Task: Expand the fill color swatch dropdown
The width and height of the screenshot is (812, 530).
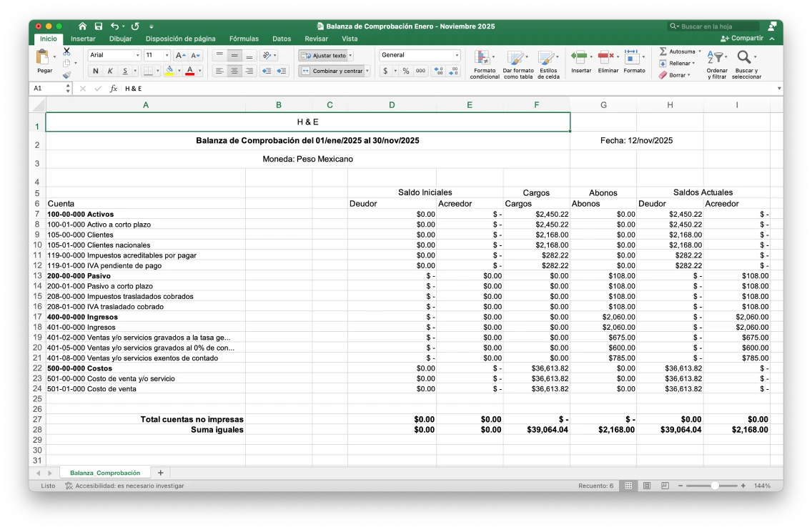Action: (179, 71)
